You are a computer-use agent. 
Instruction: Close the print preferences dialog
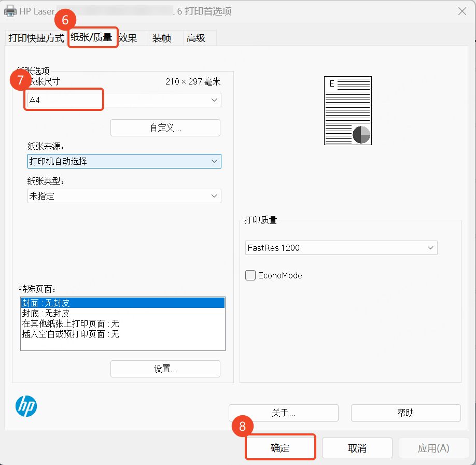(x=462, y=11)
